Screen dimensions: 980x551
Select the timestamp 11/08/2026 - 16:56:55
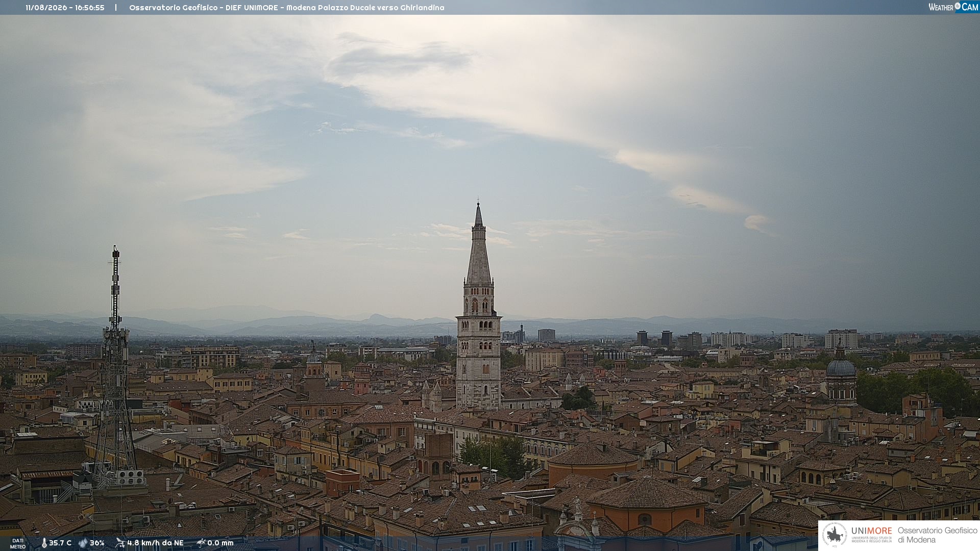pos(65,8)
